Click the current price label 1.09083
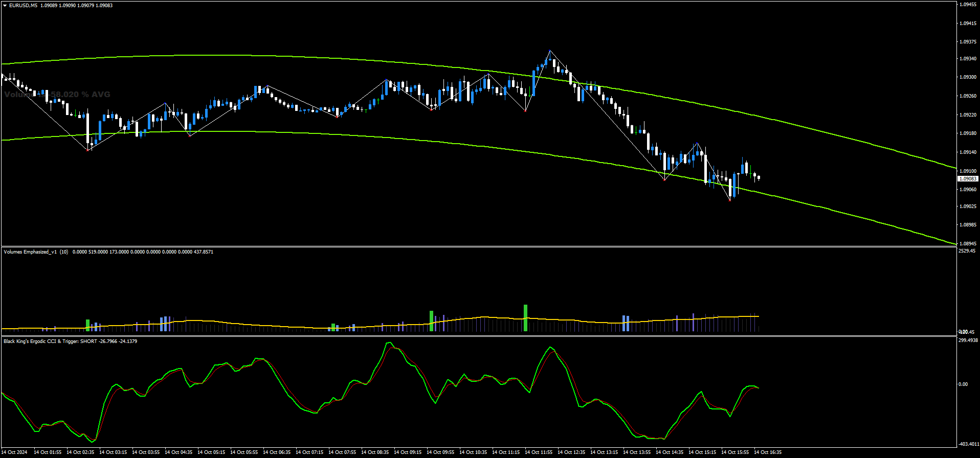The image size is (980, 458). point(967,179)
